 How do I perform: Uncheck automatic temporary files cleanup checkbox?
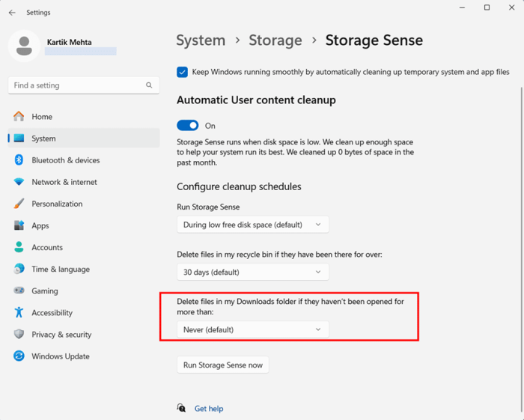(182, 72)
